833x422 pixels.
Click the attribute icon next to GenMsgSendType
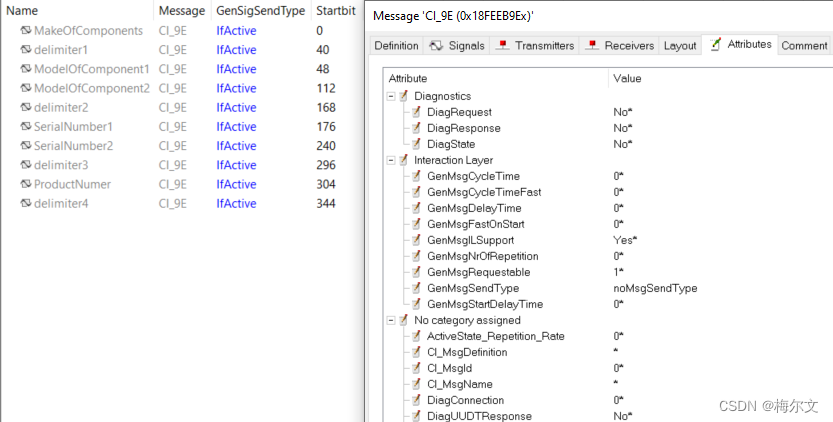click(x=416, y=288)
